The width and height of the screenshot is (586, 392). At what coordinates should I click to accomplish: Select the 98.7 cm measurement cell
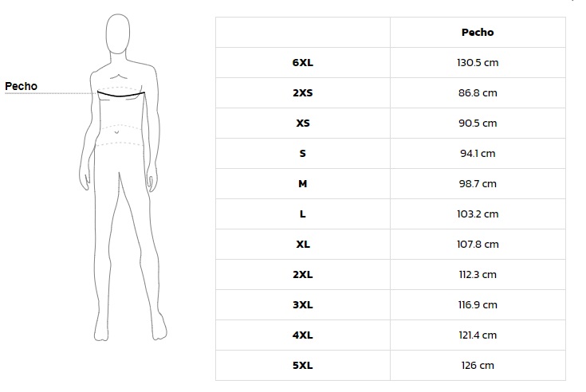[478, 183]
